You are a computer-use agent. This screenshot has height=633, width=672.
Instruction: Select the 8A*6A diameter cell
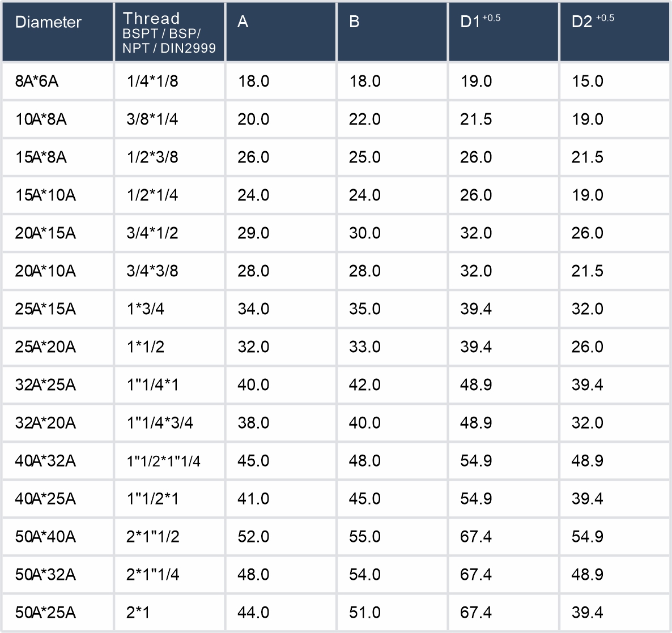pyautogui.click(x=37, y=82)
